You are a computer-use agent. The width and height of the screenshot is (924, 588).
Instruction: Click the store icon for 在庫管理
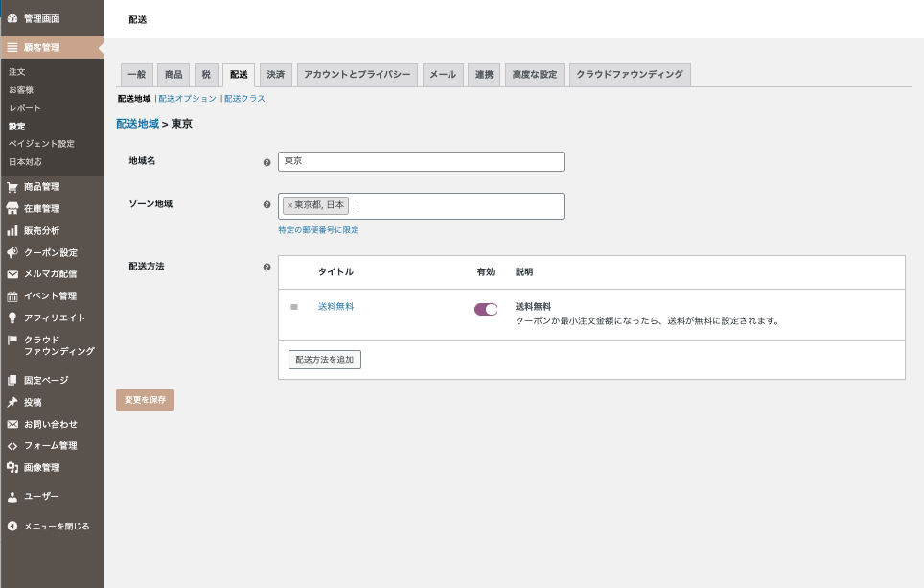[x=12, y=209]
